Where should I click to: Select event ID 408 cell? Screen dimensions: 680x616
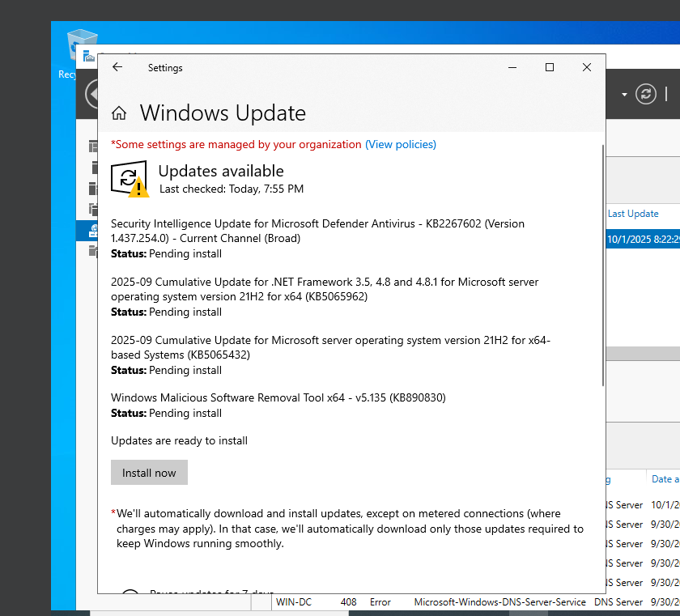pyautogui.click(x=348, y=602)
